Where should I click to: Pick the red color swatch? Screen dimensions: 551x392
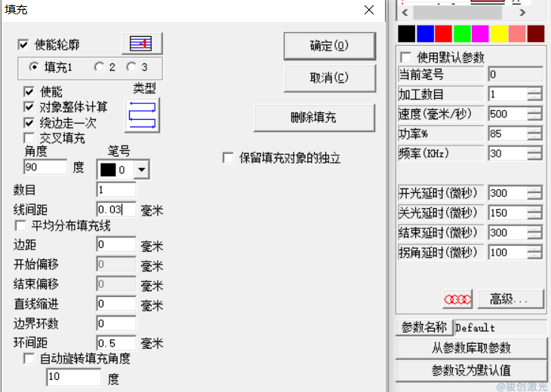tap(444, 34)
